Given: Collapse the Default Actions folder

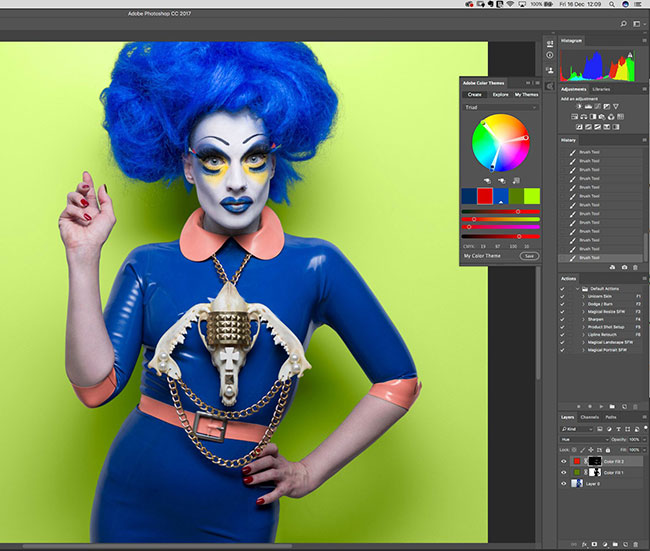Looking at the screenshot, I should click(577, 289).
